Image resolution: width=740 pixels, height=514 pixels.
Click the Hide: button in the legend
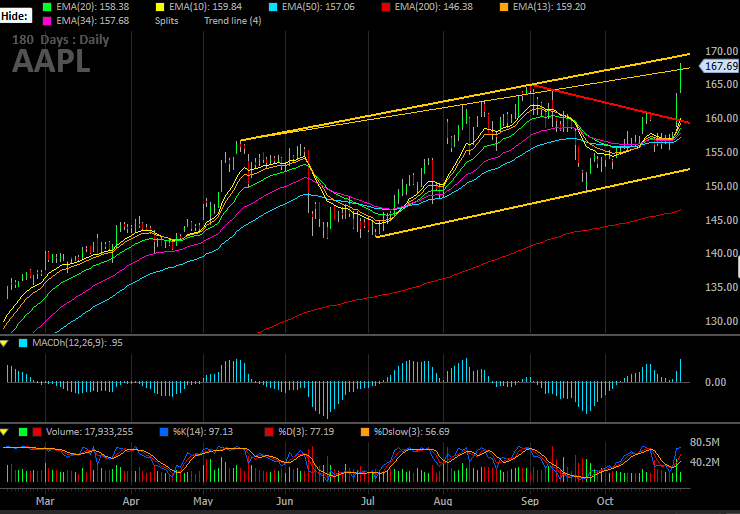[x=16, y=16]
